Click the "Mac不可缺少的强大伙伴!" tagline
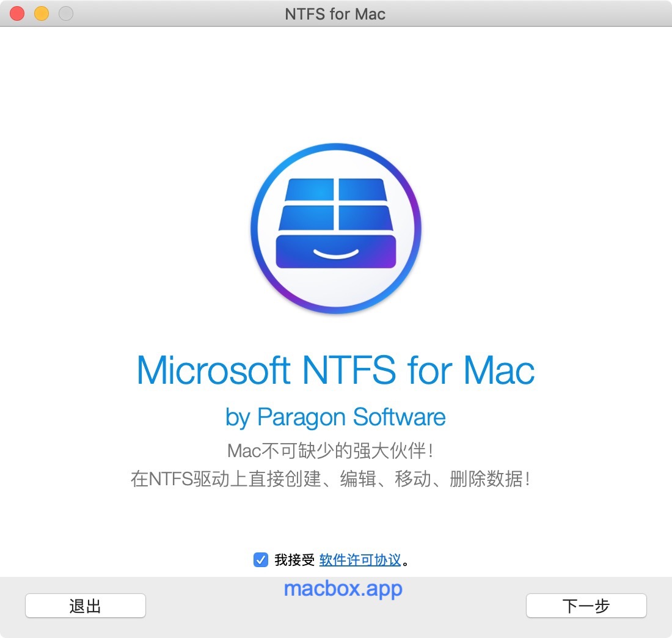Viewport: 672px width, 638px height. point(331,450)
